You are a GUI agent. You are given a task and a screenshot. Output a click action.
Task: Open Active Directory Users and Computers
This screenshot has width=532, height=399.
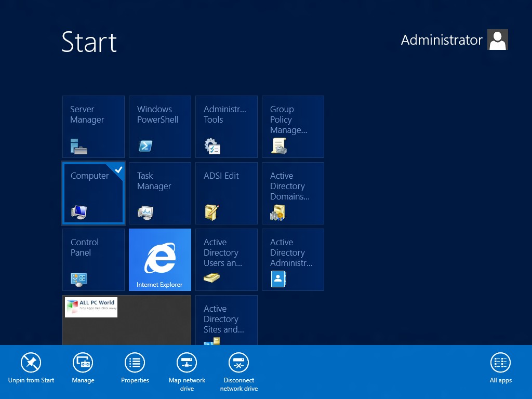tap(226, 259)
